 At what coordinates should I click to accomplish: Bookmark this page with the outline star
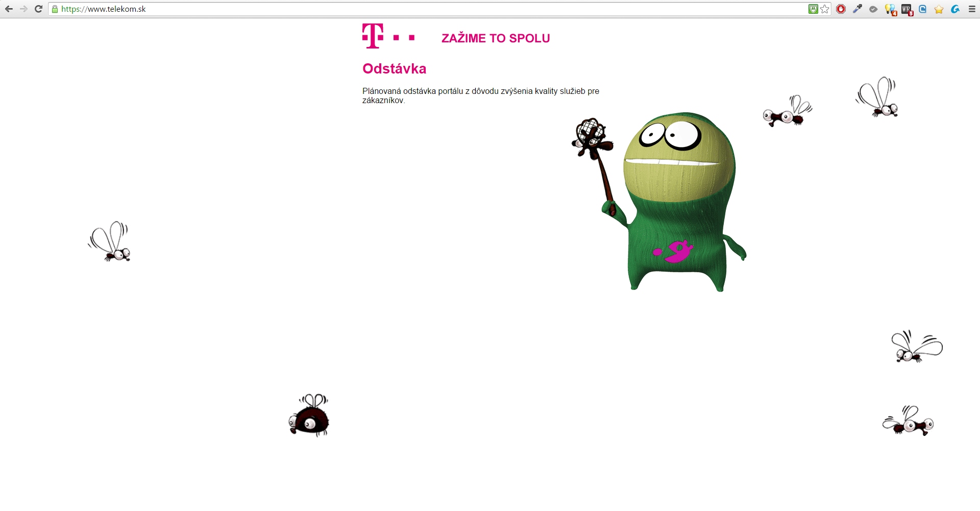click(825, 9)
